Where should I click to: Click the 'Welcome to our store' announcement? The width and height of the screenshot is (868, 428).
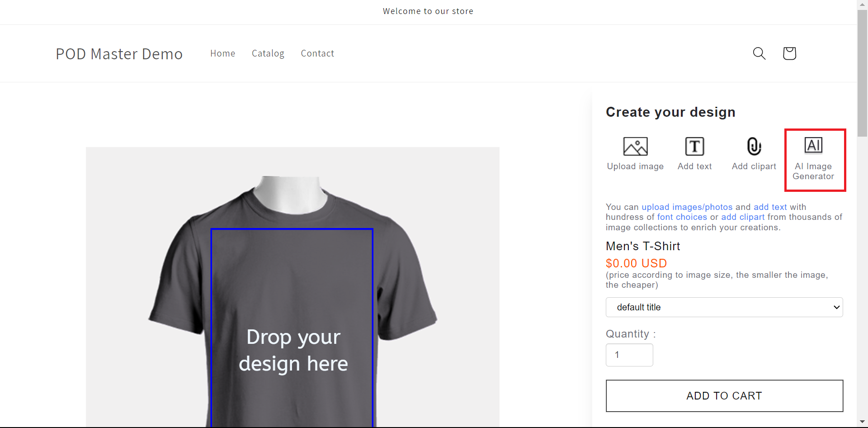pyautogui.click(x=428, y=11)
